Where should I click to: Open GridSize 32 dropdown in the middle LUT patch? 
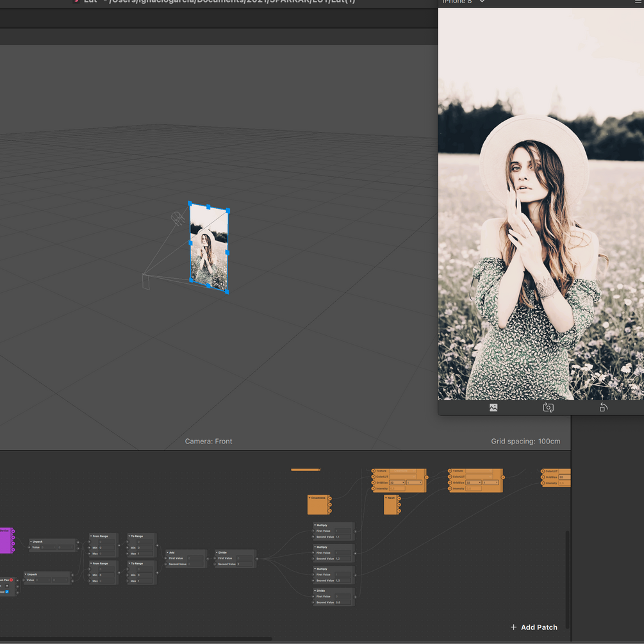click(474, 483)
